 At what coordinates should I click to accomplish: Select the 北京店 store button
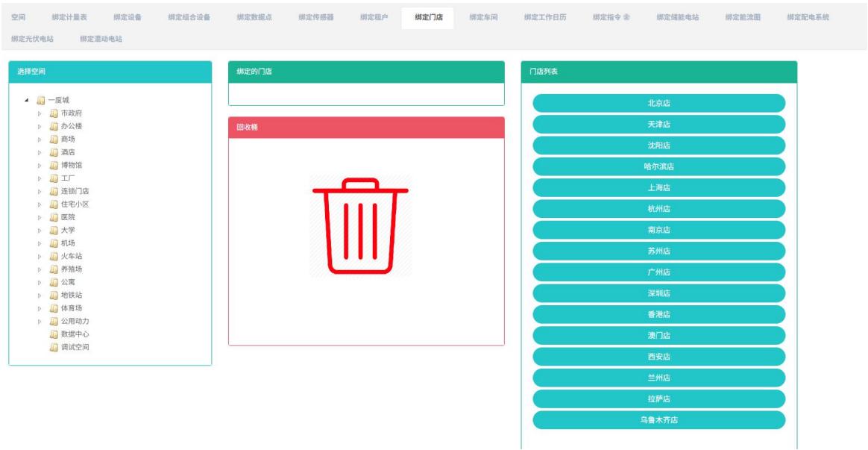pyautogui.click(x=658, y=103)
